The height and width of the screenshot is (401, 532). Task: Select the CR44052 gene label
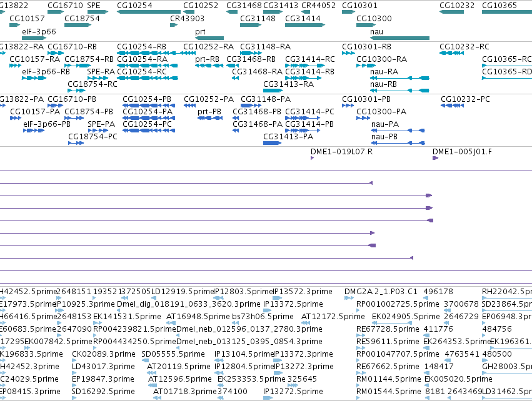[x=318, y=6]
